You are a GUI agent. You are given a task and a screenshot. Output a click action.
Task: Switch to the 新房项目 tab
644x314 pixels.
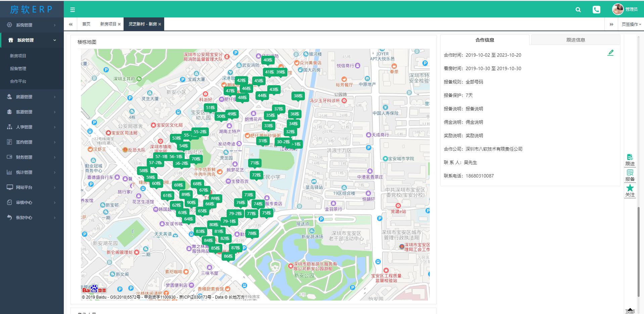(x=108, y=24)
